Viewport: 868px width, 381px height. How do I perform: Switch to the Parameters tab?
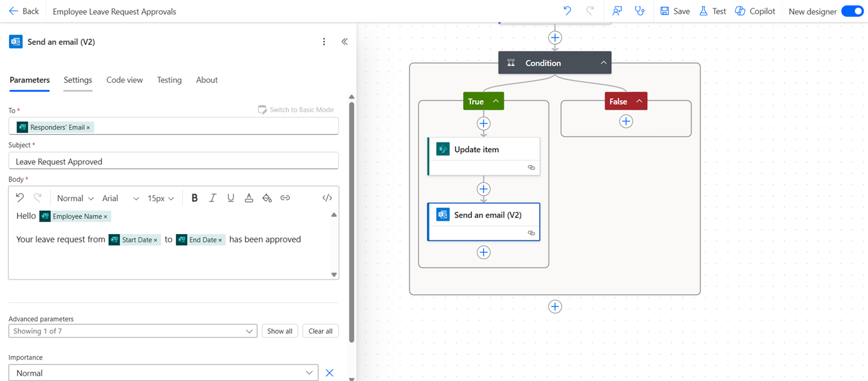(x=30, y=80)
